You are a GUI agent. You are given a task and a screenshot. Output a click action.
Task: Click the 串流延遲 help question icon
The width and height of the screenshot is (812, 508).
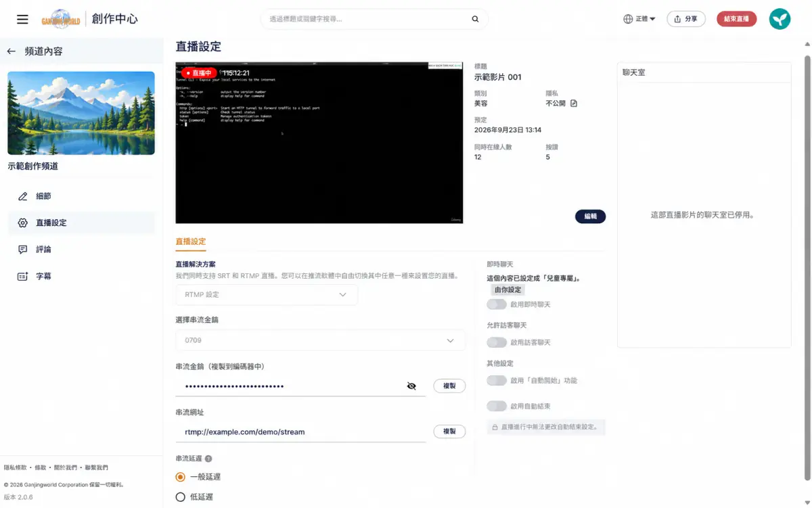[208, 459]
